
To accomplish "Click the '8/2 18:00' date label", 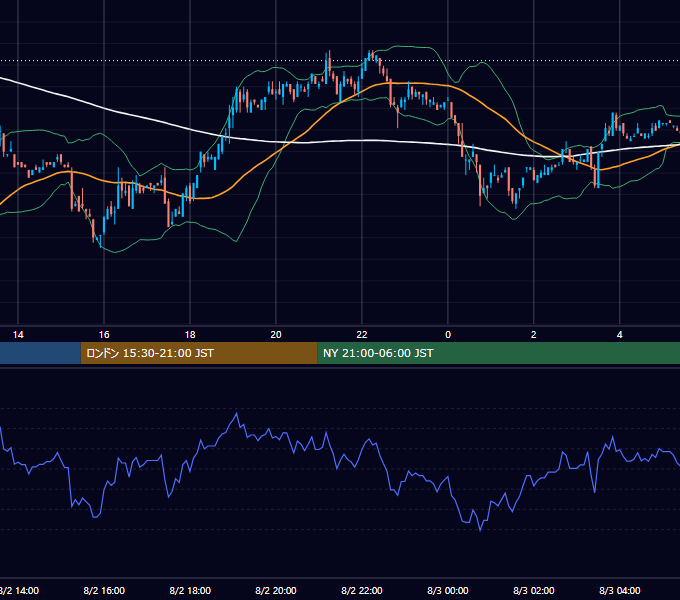I will click(x=190, y=590).
